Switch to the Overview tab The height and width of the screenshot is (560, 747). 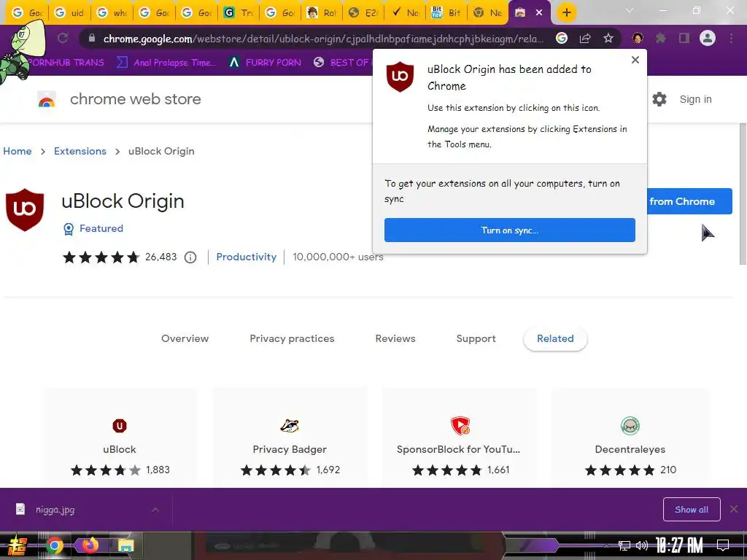click(x=185, y=338)
